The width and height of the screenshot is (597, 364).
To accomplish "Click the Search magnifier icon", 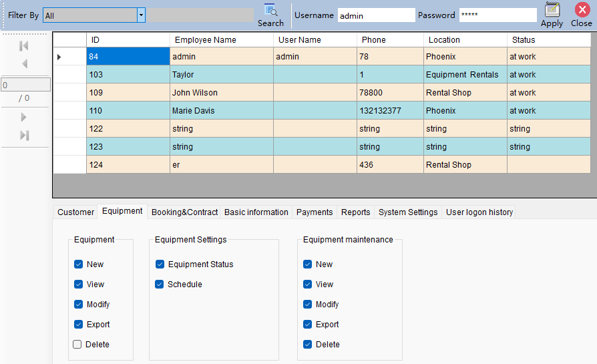I will point(270,10).
